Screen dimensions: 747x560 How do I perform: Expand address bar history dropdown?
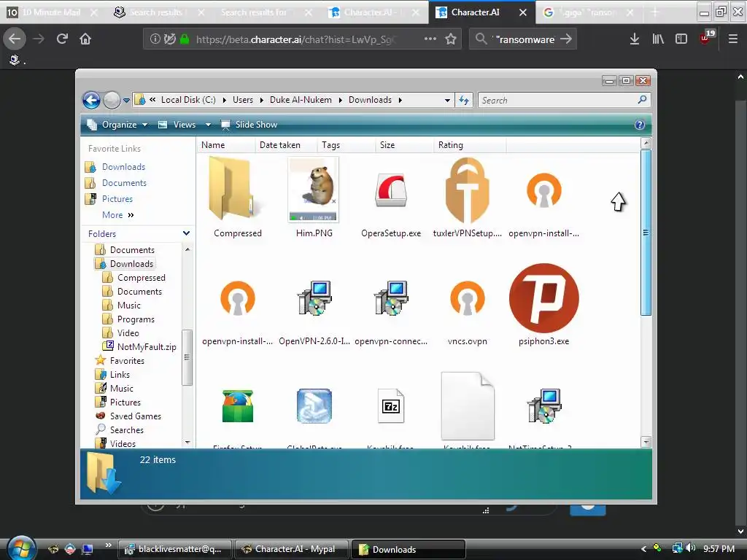click(x=447, y=101)
